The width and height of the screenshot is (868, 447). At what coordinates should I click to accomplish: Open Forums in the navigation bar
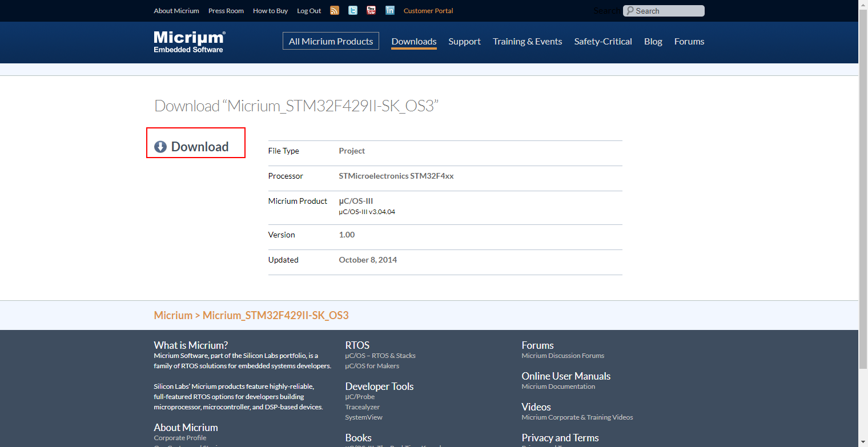pos(689,41)
